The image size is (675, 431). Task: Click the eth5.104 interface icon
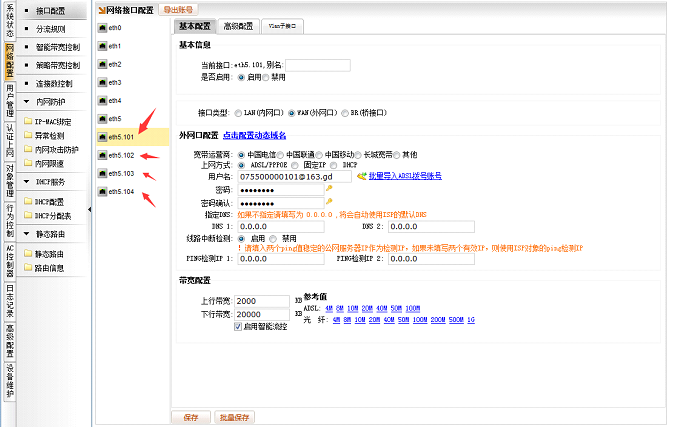(102, 191)
